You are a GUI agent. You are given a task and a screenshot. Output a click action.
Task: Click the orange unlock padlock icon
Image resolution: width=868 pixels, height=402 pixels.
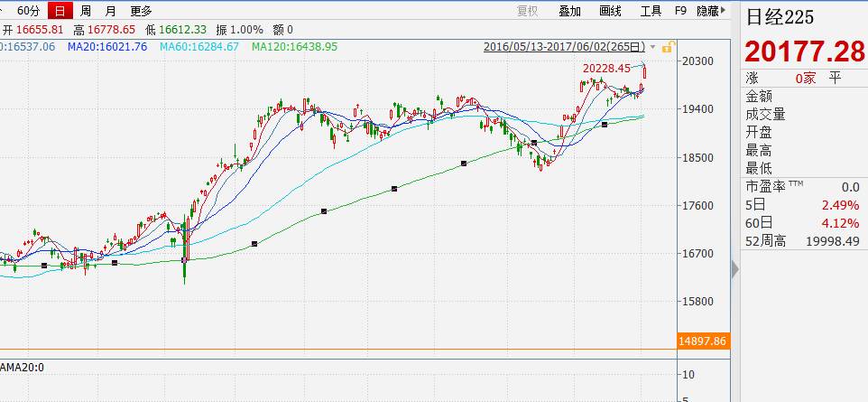tap(669, 47)
